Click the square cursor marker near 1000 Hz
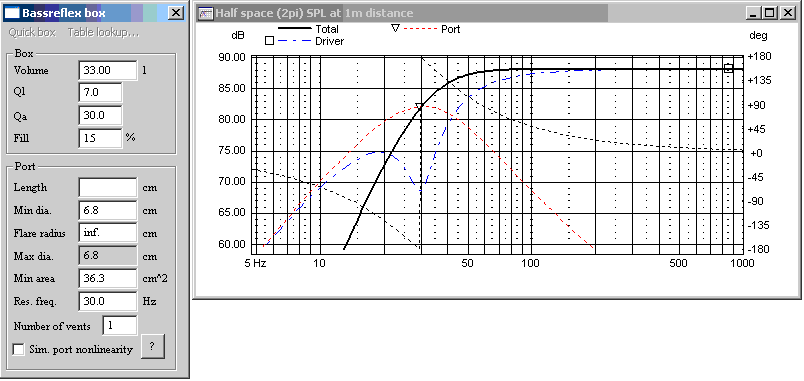The image size is (804, 381). 728,68
